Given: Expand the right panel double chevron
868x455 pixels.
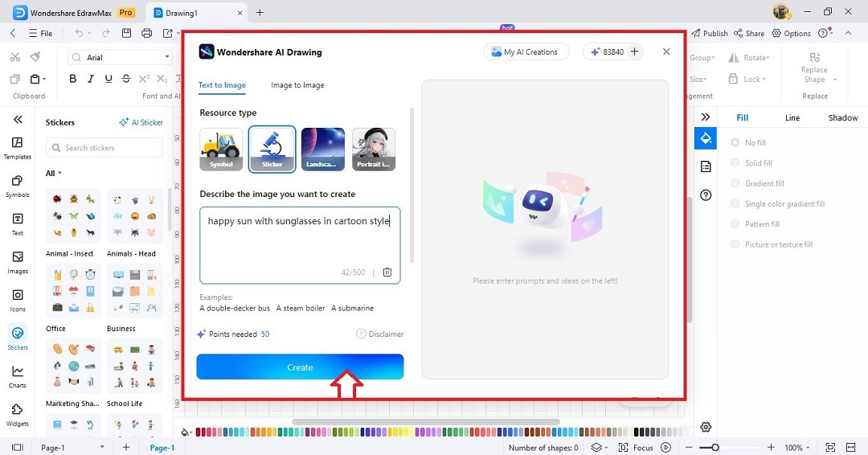Looking at the screenshot, I should click(x=706, y=117).
